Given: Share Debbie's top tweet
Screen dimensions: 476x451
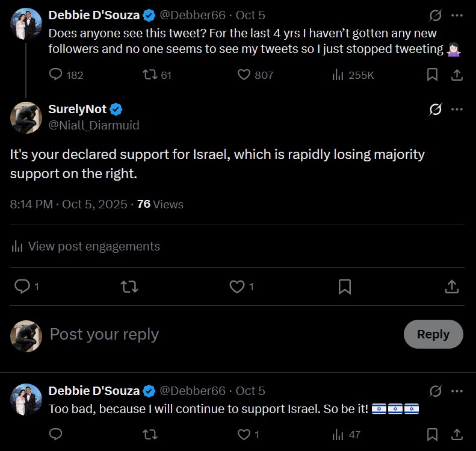Looking at the screenshot, I should [x=457, y=75].
